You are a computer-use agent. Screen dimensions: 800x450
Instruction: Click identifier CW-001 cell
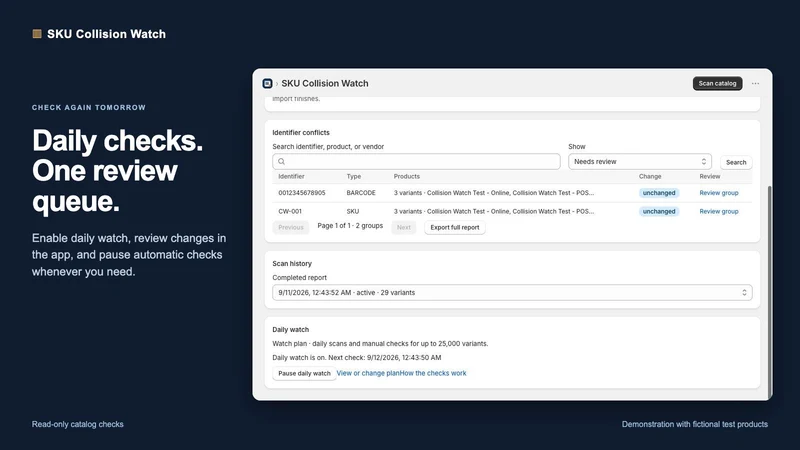290,211
